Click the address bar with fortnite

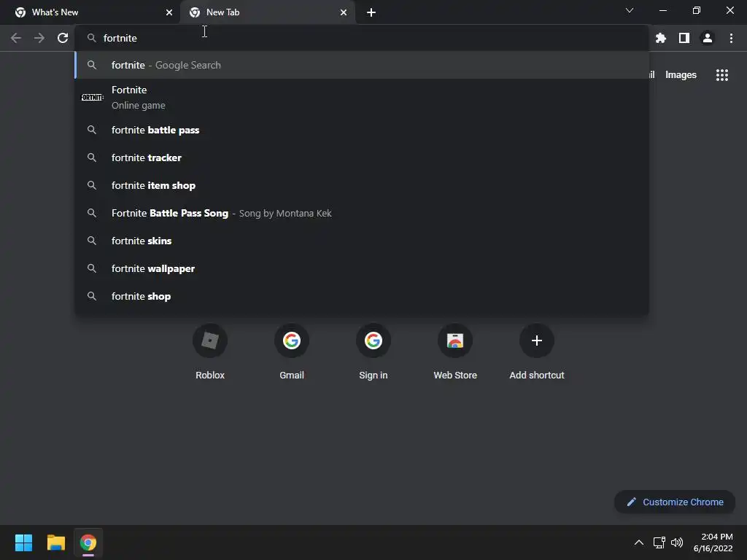pos(362,38)
